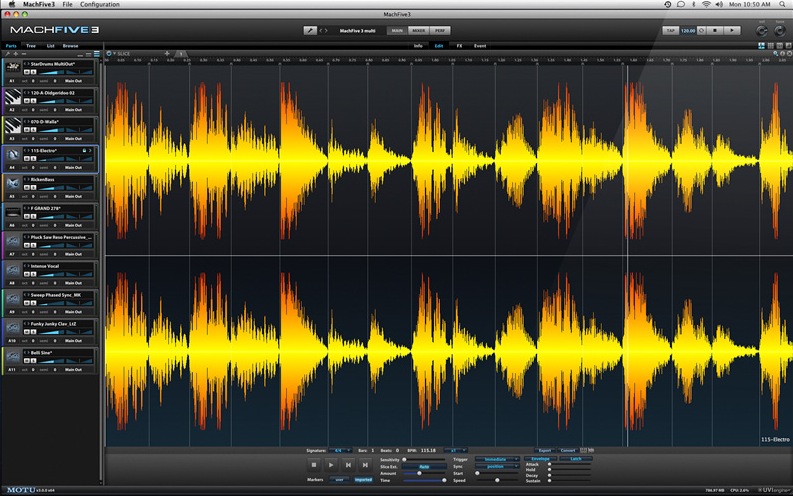Viewport: 793px width, 496px height.
Task: Mute the RickenBass part
Action: [27, 187]
